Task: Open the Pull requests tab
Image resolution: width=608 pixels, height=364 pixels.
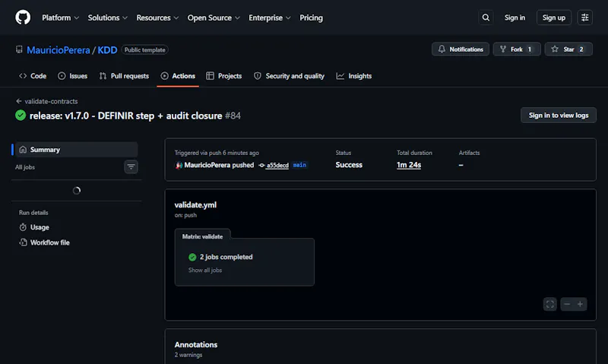Action: [124, 76]
